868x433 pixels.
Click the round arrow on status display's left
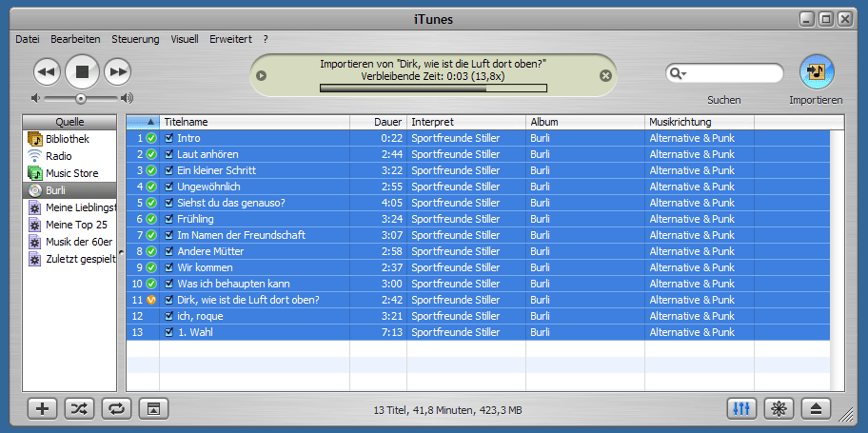262,75
